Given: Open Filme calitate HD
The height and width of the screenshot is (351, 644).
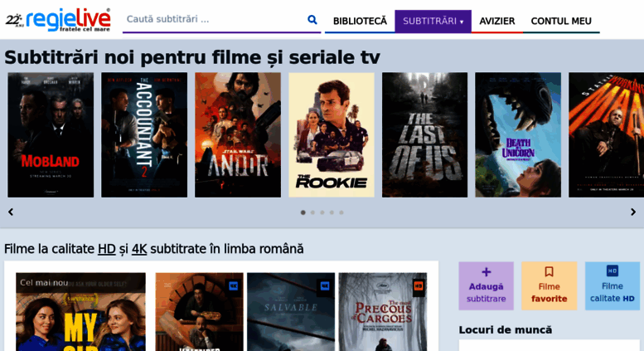Looking at the screenshot, I should pos(613,286).
